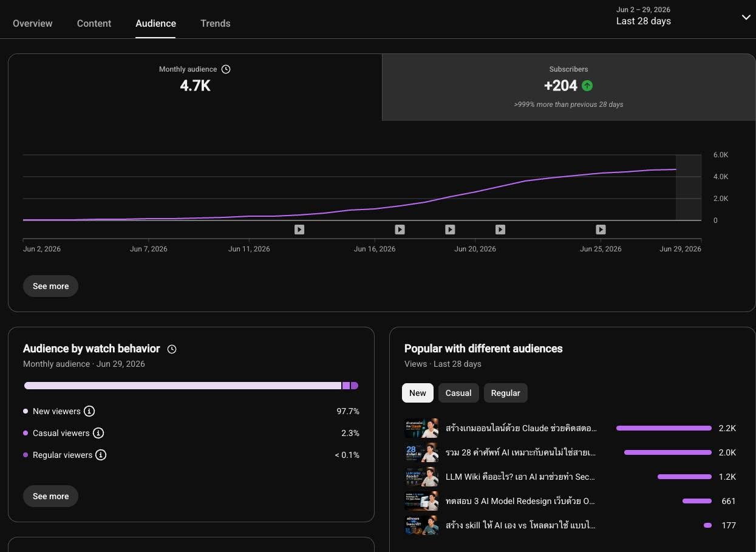Click the video marker near Jun 19
The width and height of the screenshot is (756, 552).
pyautogui.click(x=450, y=230)
